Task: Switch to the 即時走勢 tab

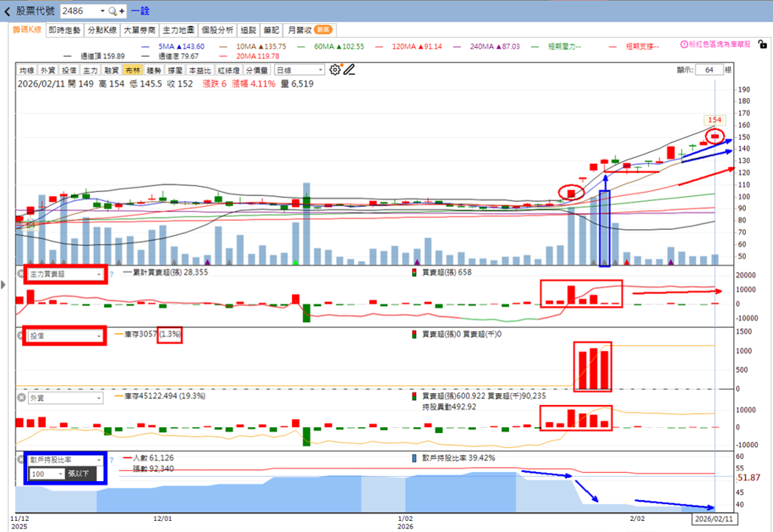Action: point(64,30)
